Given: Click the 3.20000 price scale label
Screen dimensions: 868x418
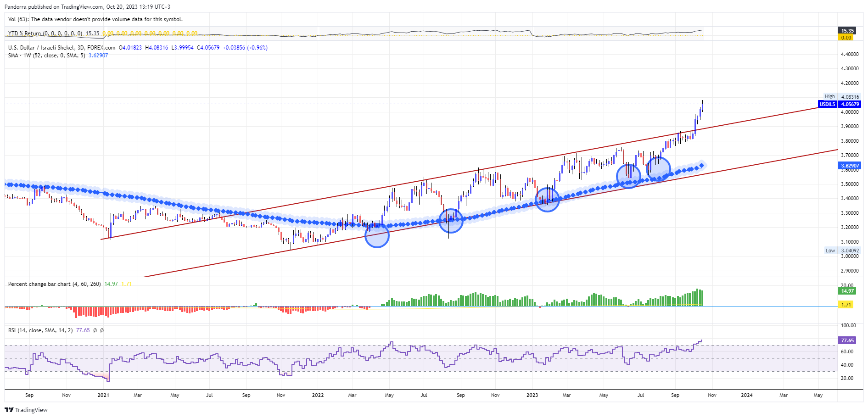Looking at the screenshot, I should [x=850, y=227].
